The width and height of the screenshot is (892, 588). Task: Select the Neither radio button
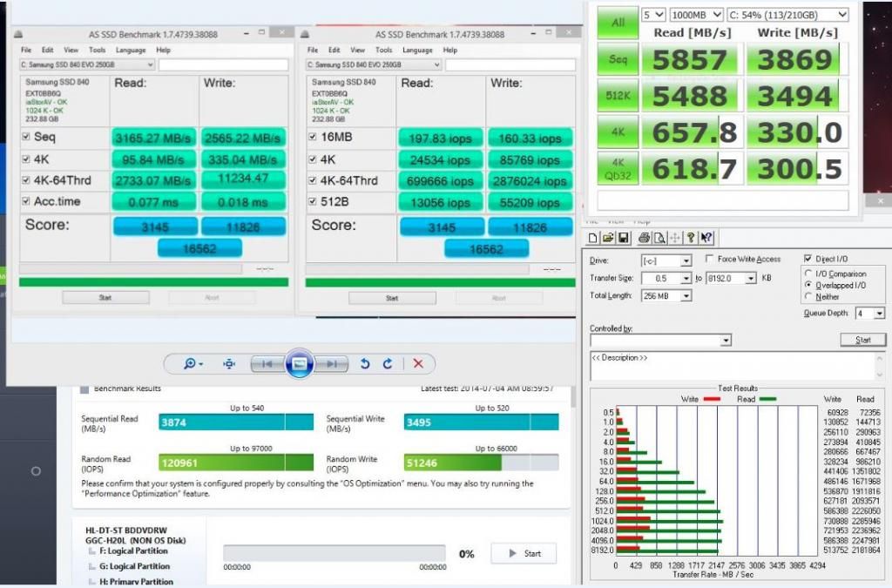pos(808,296)
